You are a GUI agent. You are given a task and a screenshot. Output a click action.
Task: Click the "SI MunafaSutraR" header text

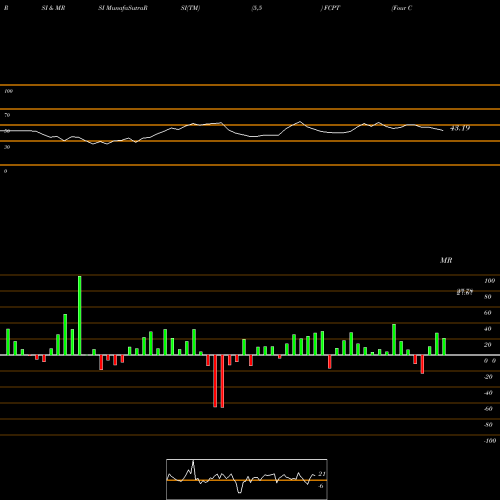coord(123,8)
